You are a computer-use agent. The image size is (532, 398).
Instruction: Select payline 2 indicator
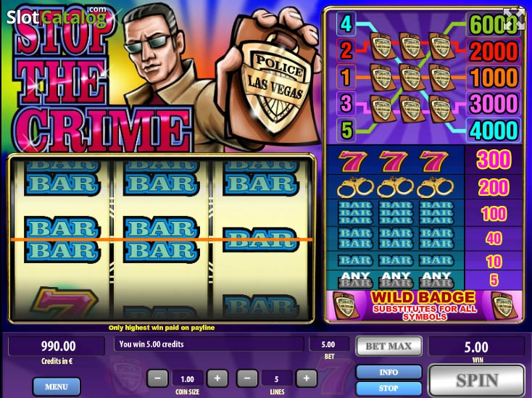point(346,50)
